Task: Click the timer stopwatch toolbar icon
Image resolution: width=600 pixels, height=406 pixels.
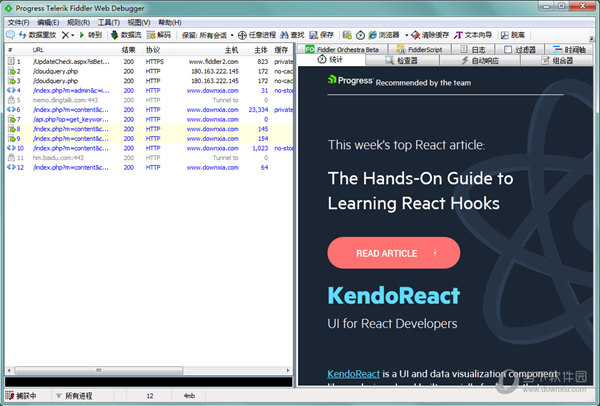Action: 360,35
